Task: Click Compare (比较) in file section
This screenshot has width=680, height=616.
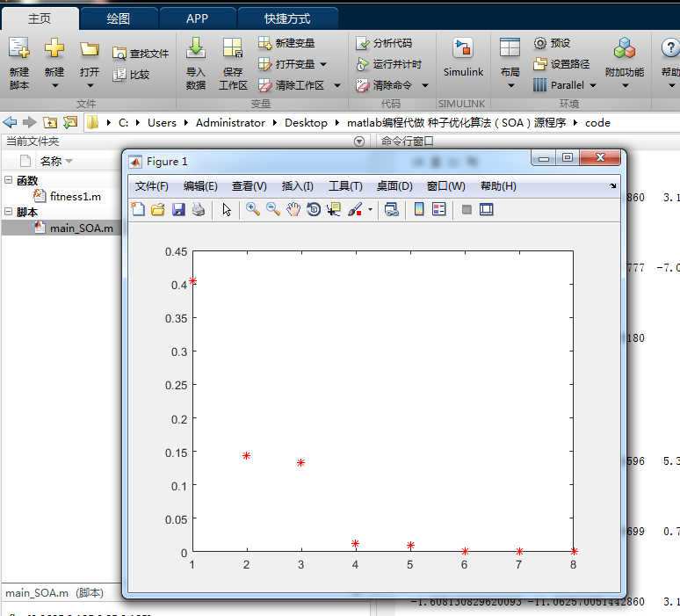Action: (x=131, y=75)
